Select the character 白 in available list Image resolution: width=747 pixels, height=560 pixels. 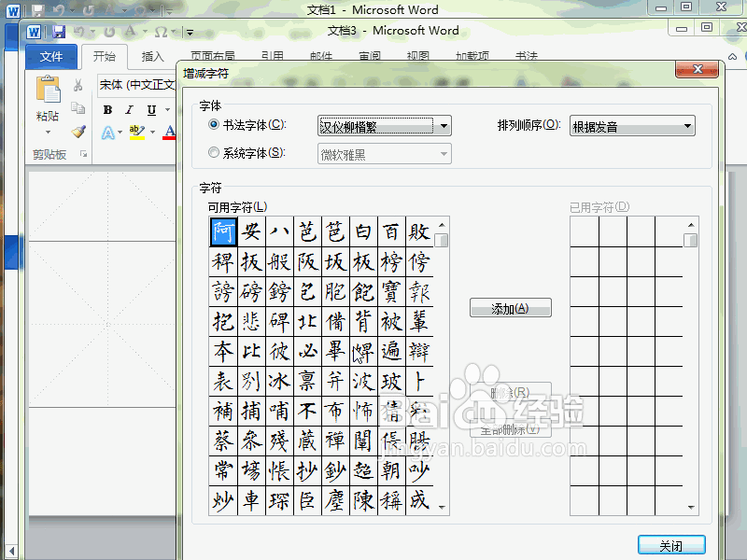(x=363, y=231)
